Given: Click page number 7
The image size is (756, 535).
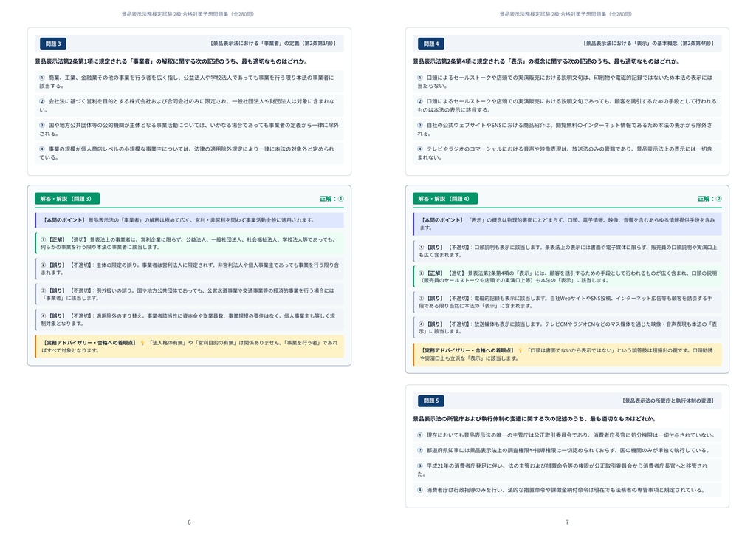Looking at the screenshot, I should click(567, 522).
